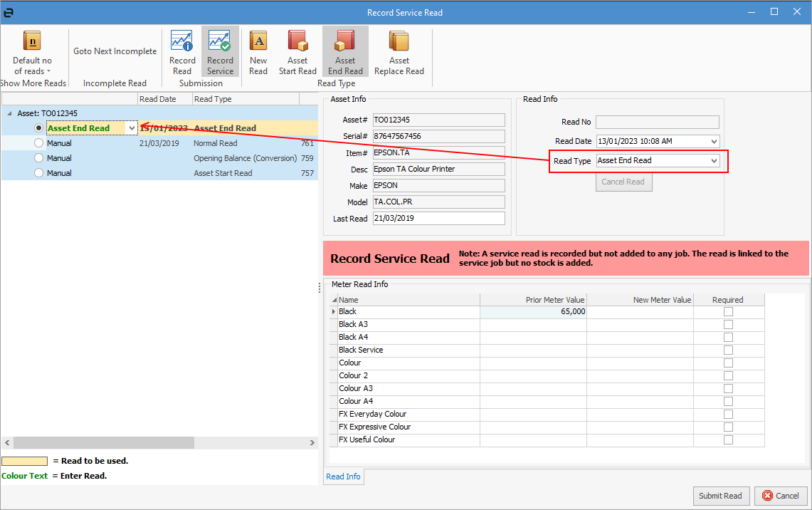Click the Record Read toolbar icon
Image resolution: width=812 pixels, height=510 pixels.
point(182,41)
